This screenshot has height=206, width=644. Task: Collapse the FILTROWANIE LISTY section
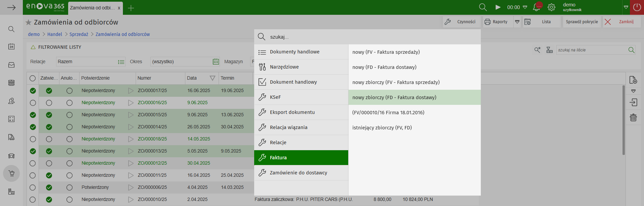[33, 47]
